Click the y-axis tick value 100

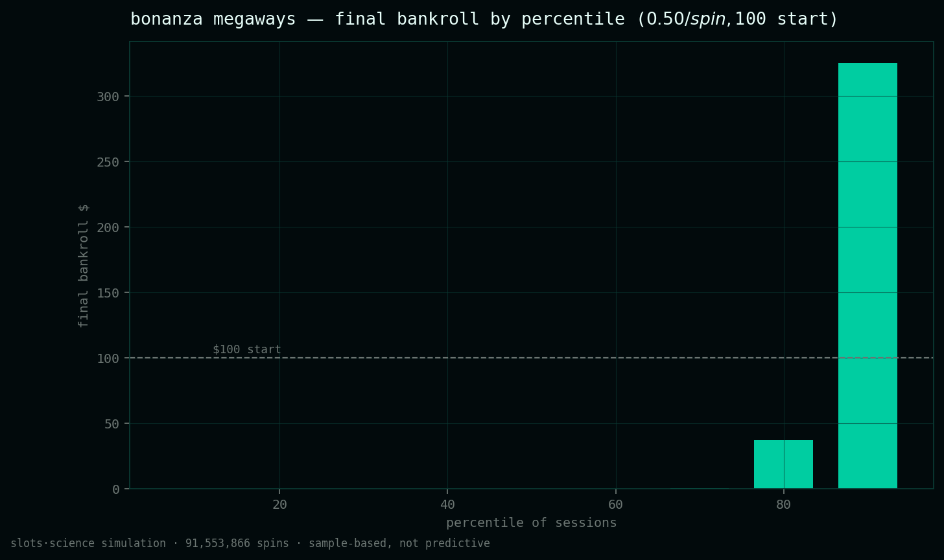click(108, 358)
